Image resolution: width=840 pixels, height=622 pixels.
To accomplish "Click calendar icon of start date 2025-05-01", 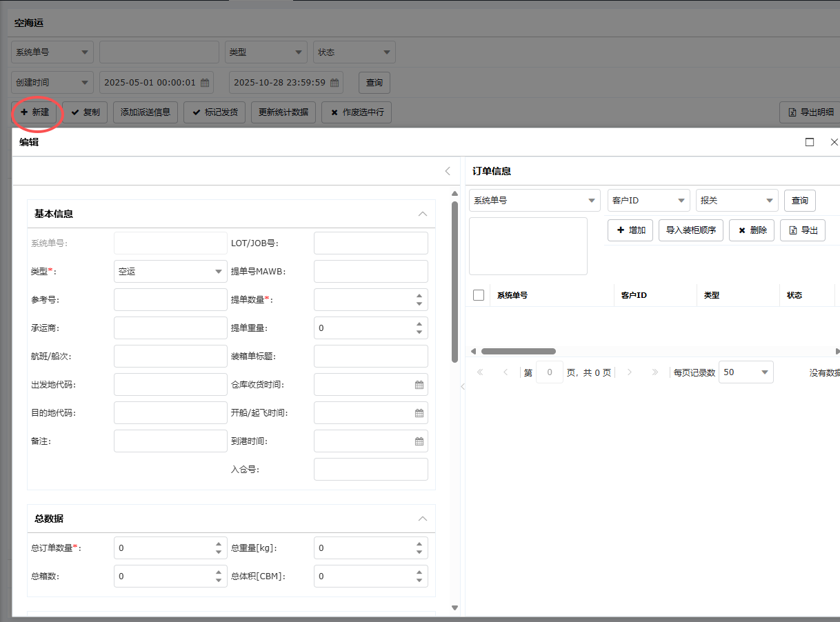I will pyautogui.click(x=205, y=83).
